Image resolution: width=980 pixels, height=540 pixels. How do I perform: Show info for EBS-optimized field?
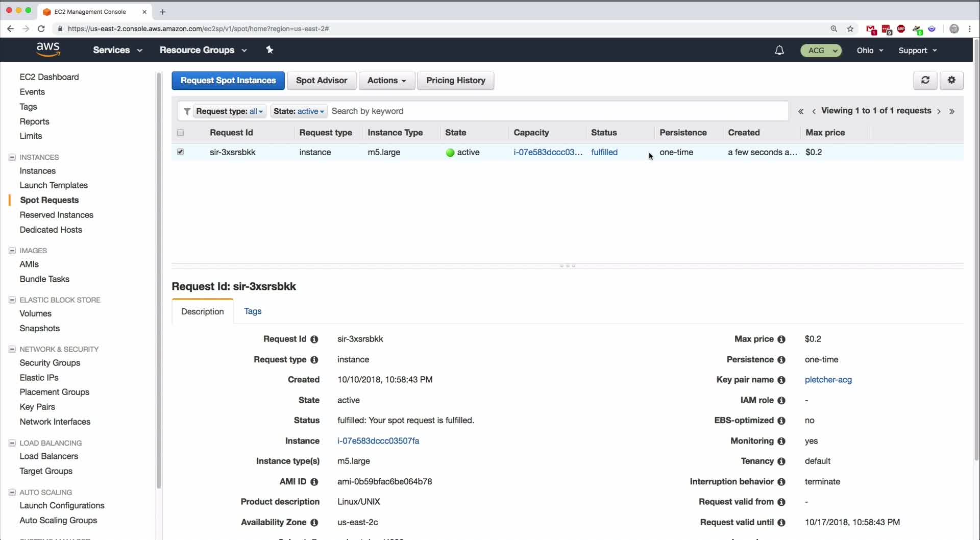pyautogui.click(x=781, y=421)
